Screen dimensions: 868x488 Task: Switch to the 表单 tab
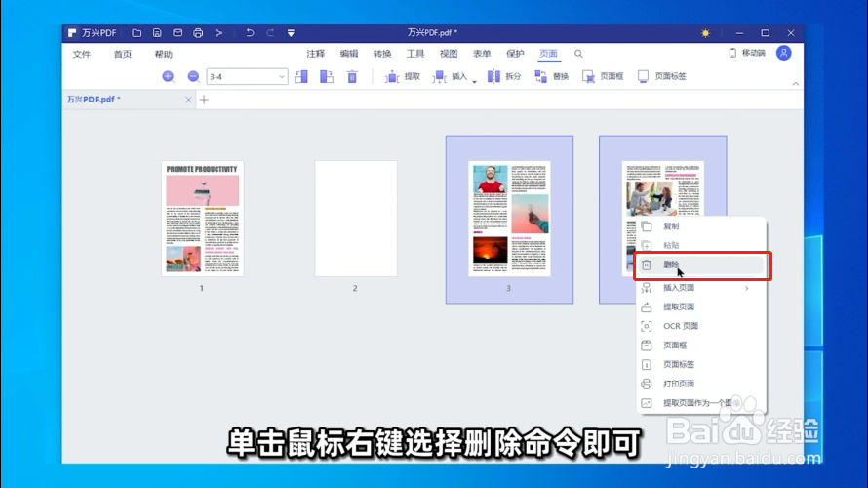click(x=482, y=54)
